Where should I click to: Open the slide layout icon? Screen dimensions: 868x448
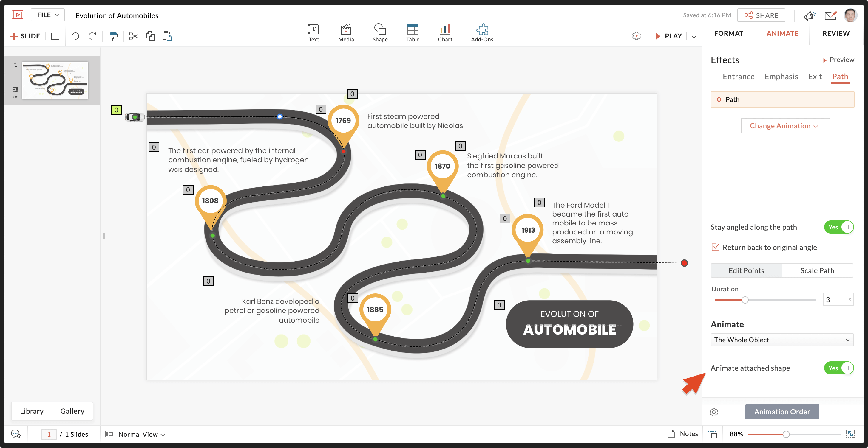[x=55, y=36]
